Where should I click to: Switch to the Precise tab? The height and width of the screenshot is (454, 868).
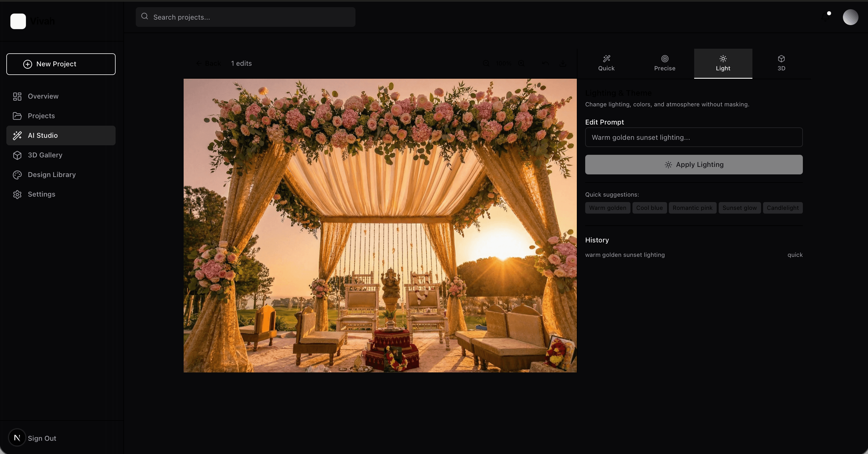(664, 63)
